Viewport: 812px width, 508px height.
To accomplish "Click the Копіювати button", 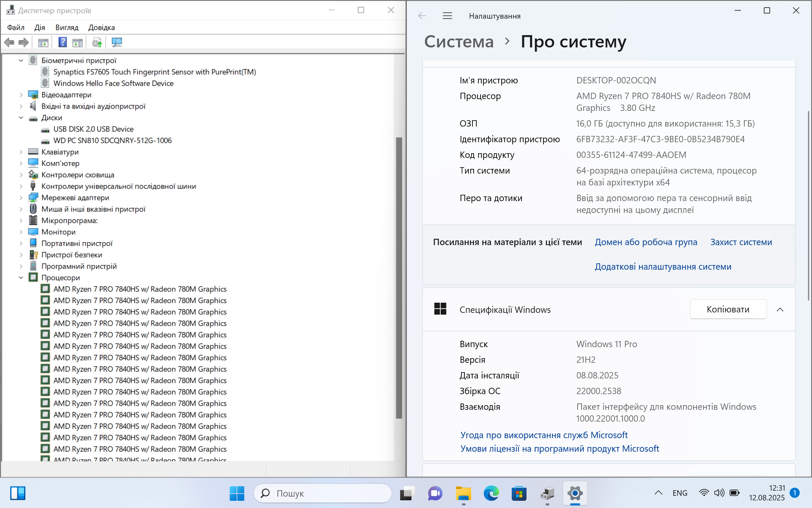I will [728, 309].
